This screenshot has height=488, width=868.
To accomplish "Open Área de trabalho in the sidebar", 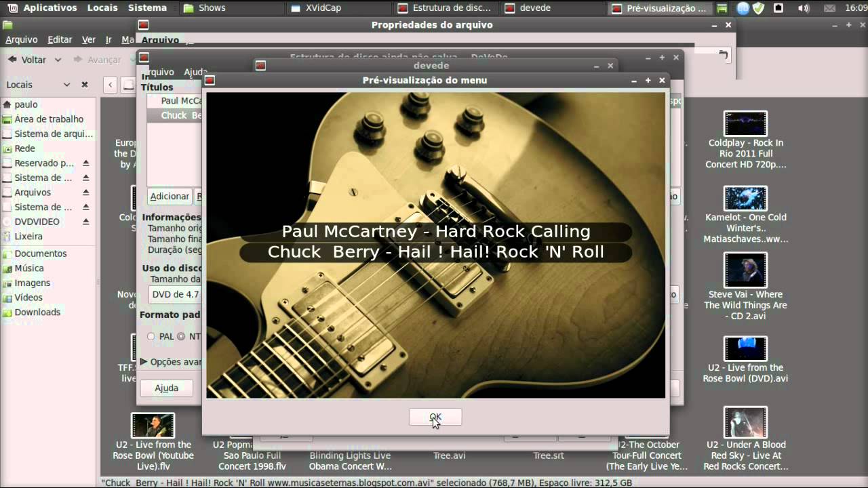I will pyautogui.click(x=49, y=119).
